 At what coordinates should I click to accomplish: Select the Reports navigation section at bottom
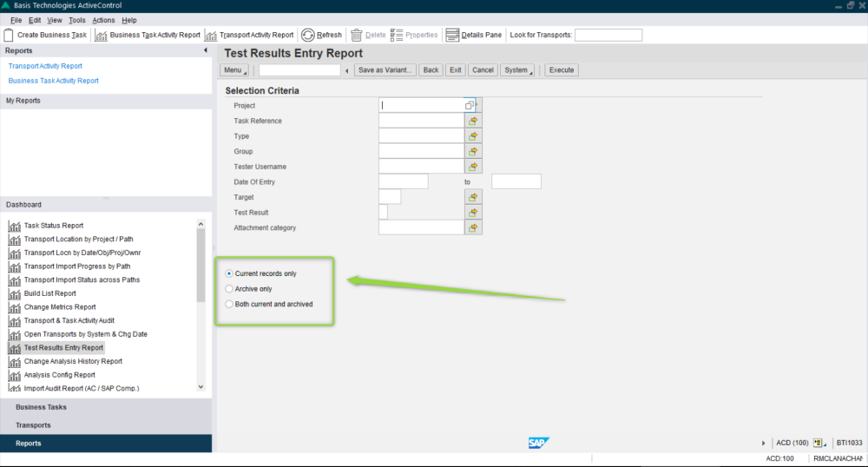pos(106,444)
